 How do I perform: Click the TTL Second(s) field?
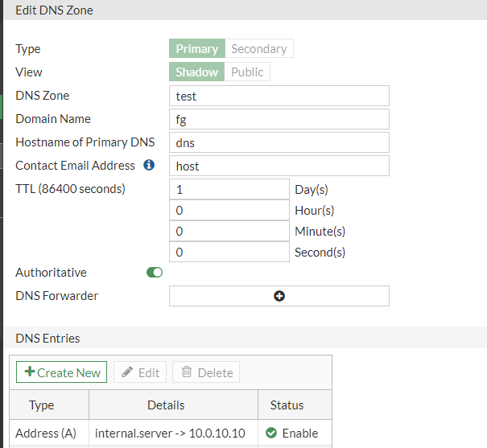pyautogui.click(x=229, y=253)
